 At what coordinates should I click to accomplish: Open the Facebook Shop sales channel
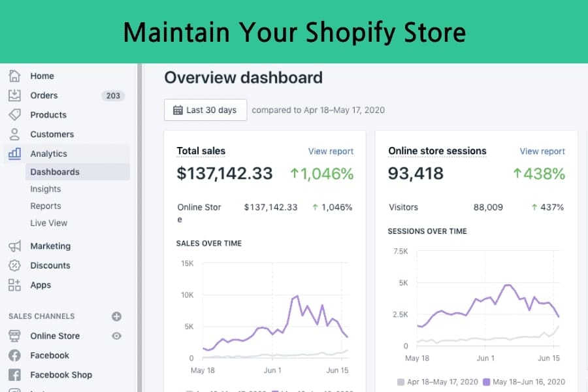(61, 375)
